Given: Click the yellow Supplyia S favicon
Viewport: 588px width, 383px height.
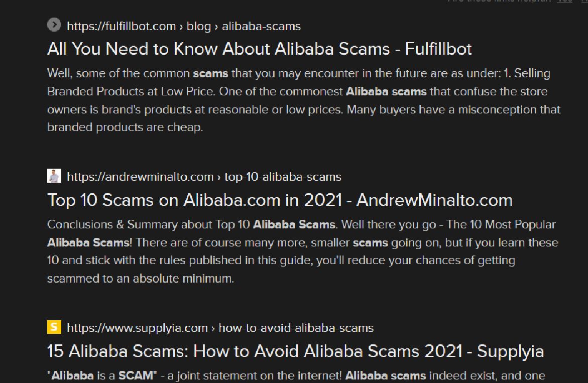Looking at the screenshot, I should click(x=54, y=327).
